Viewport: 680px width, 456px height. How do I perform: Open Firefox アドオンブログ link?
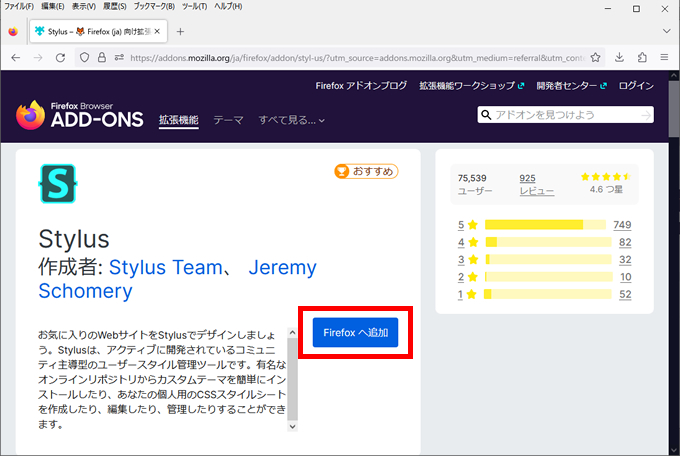coord(361,86)
